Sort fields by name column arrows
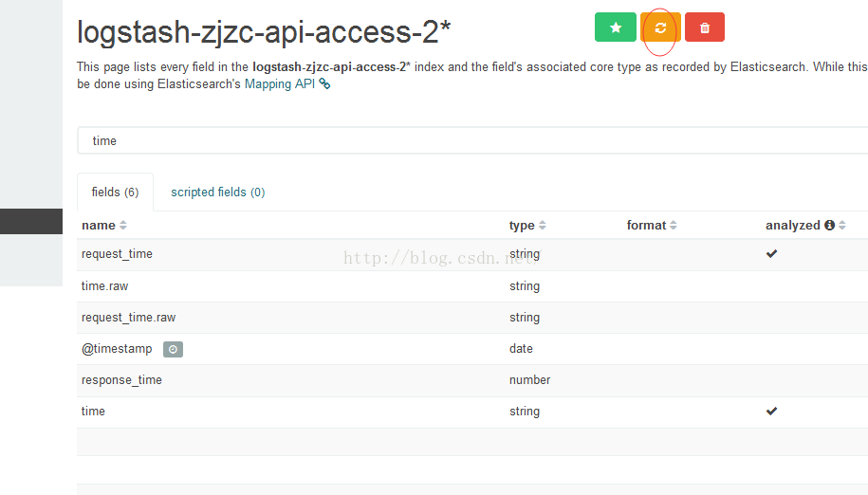The width and height of the screenshot is (868, 495). (123, 225)
